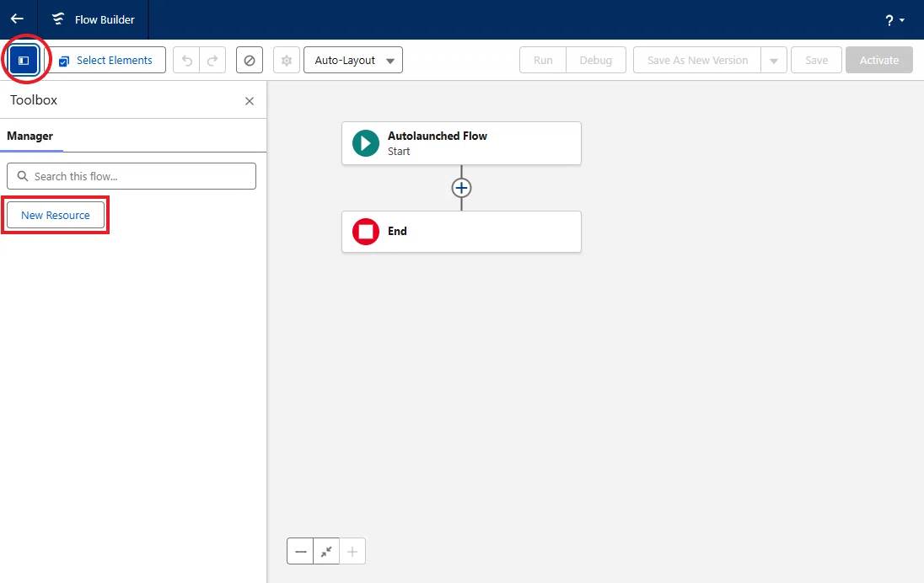Select the Autolaunched Flow Start element
The width and height of the screenshot is (924, 583).
[x=461, y=143]
